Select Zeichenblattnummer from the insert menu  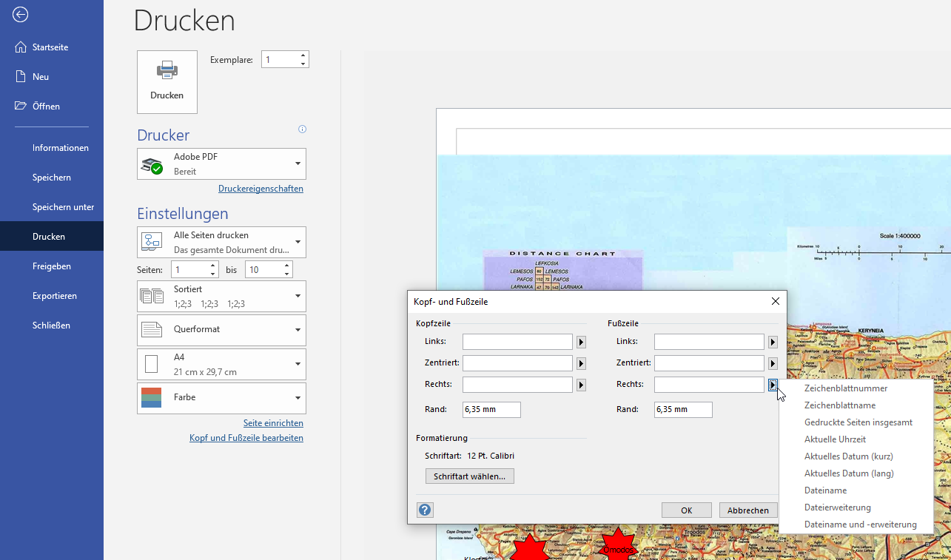click(845, 388)
